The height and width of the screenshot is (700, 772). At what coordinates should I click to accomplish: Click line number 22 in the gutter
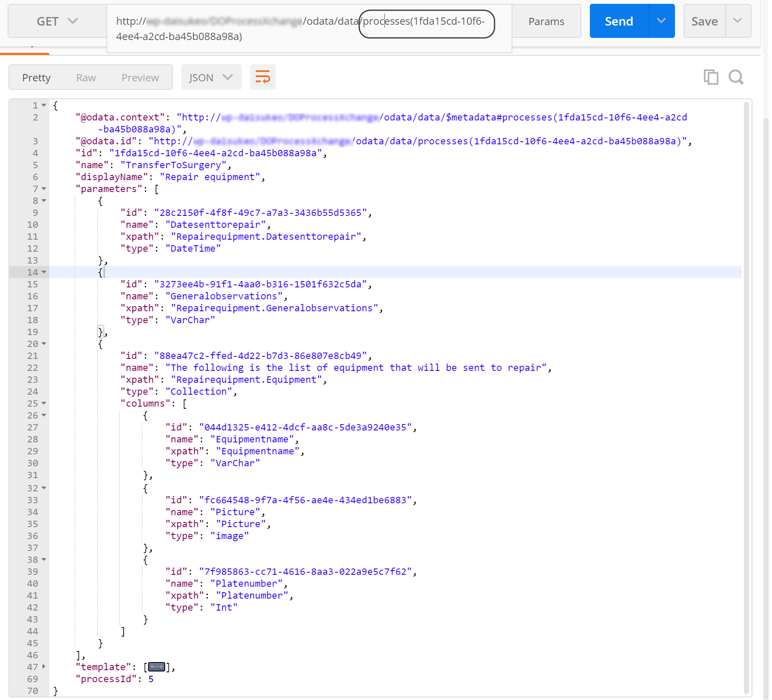(x=33, y=368)
